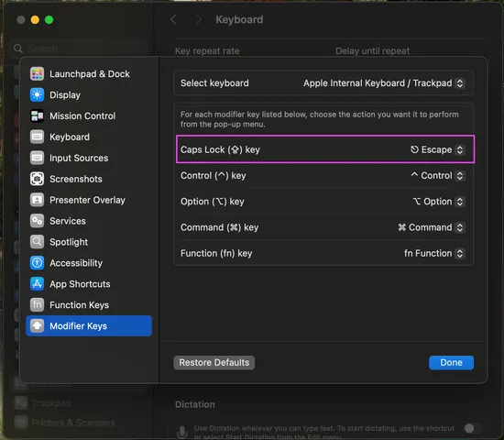Click the Screenshots camera icon

tap(37, 179)
